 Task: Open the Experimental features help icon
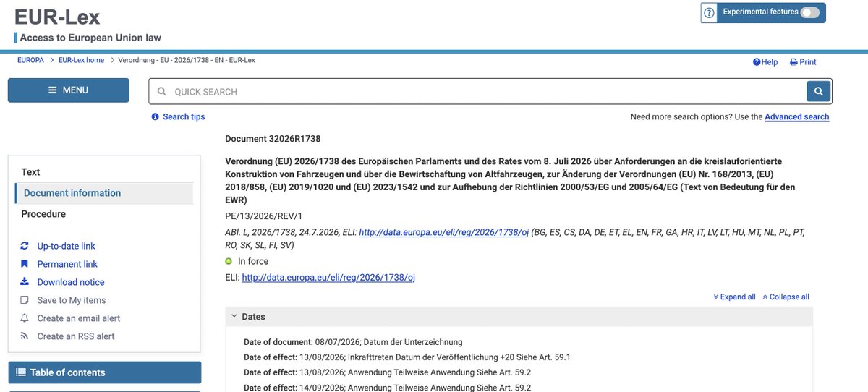[709, 12]
